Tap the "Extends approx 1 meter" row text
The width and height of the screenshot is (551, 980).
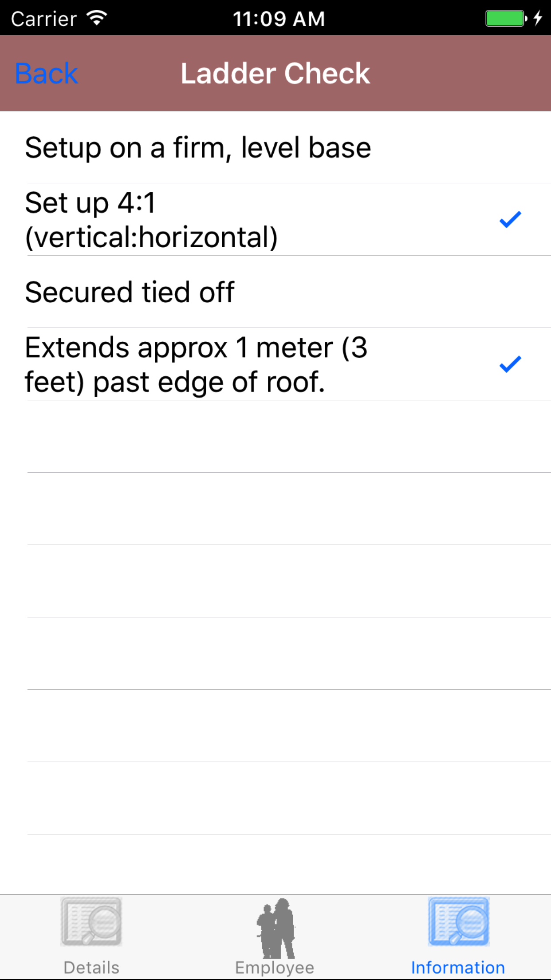[x=196, y=364]
